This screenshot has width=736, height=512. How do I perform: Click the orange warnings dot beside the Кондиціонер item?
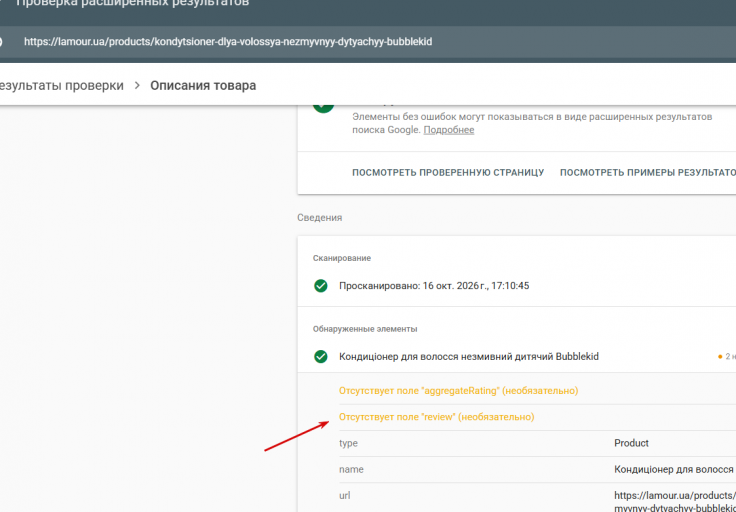(720, 357)
